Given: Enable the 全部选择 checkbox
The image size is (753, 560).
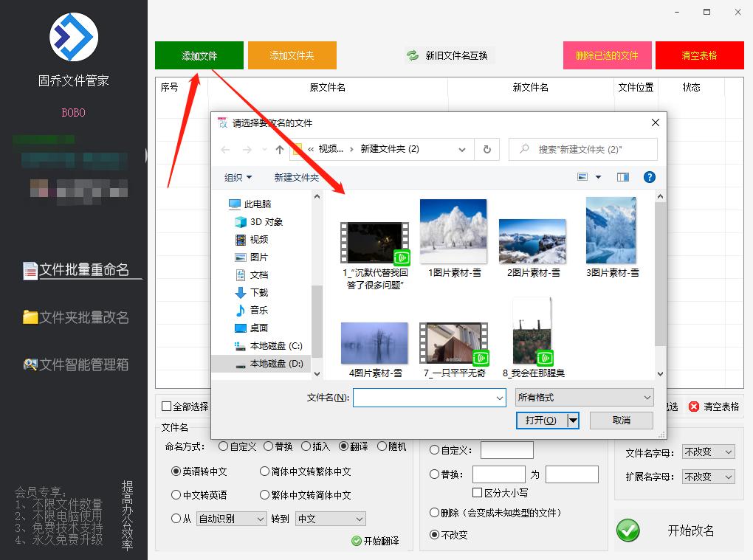Looking at the screenshot, I should tap(165, 407).
